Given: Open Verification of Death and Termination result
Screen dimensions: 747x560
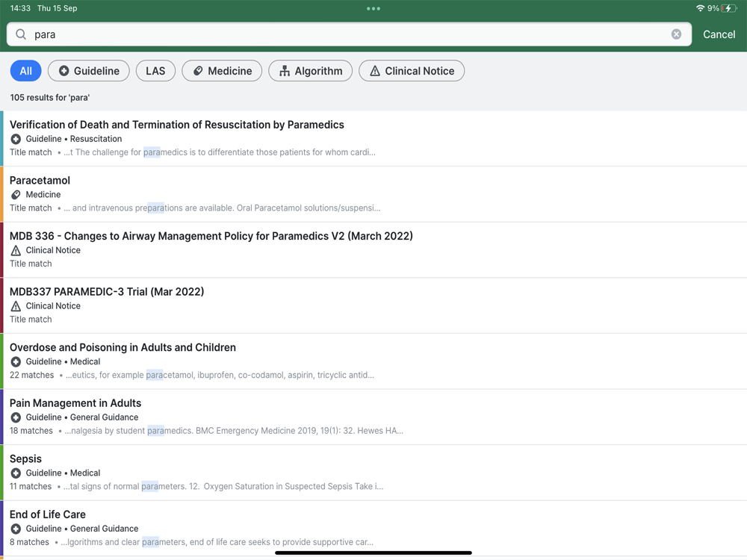Looking at the screenshot, I should pyautogui.click(x=373, y=139).
